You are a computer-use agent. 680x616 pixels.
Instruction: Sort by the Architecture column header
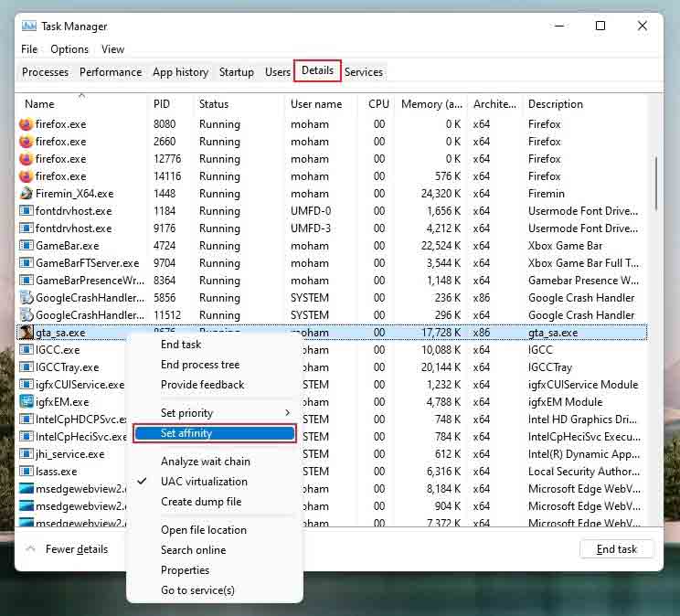pyautogui.click(x=494, y=104)
